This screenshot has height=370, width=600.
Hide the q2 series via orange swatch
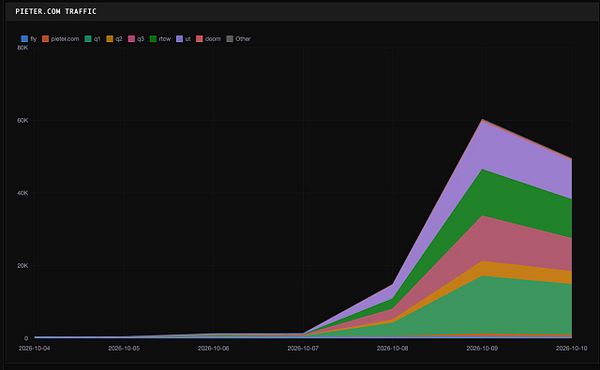[110, 39]
